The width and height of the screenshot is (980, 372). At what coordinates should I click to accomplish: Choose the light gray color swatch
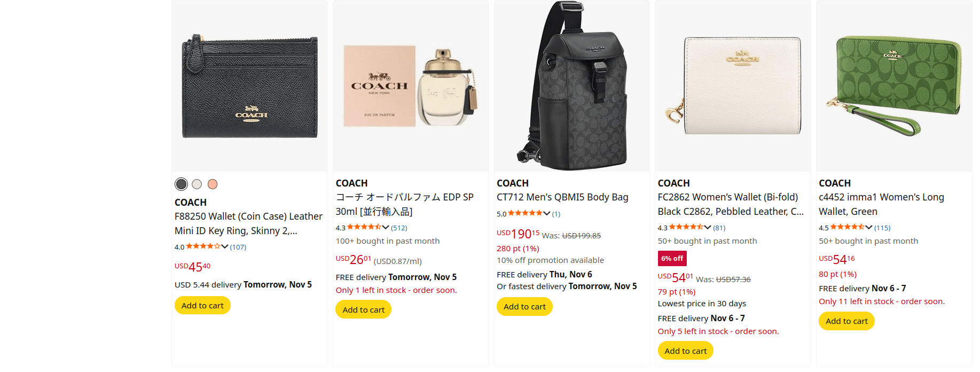pos(197,184)
